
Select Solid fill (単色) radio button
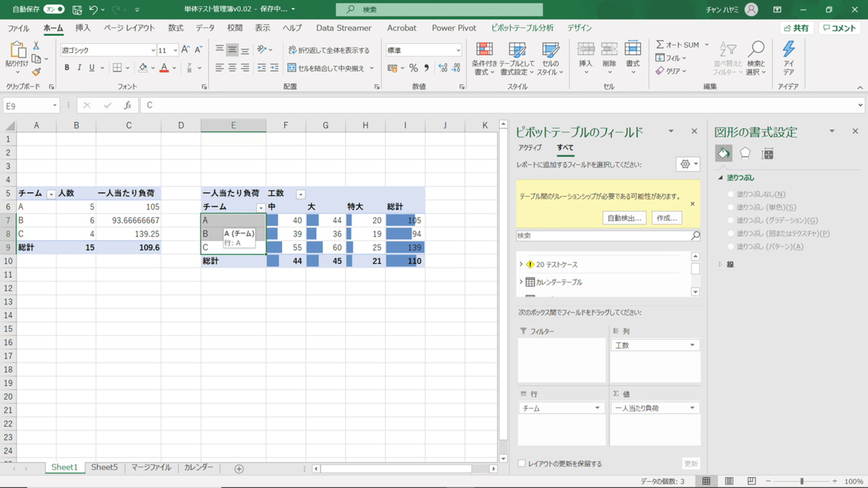tap(731, 207)
